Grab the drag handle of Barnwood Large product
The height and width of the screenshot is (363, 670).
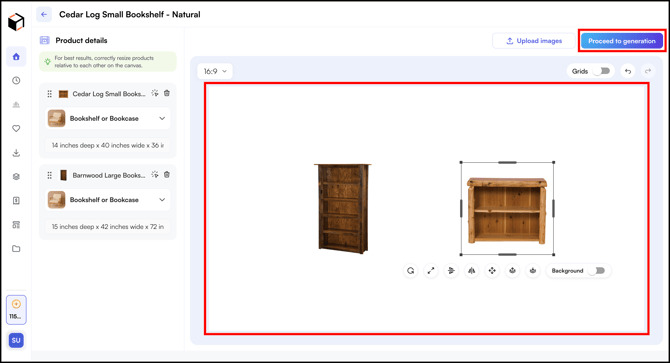point(50,175)
